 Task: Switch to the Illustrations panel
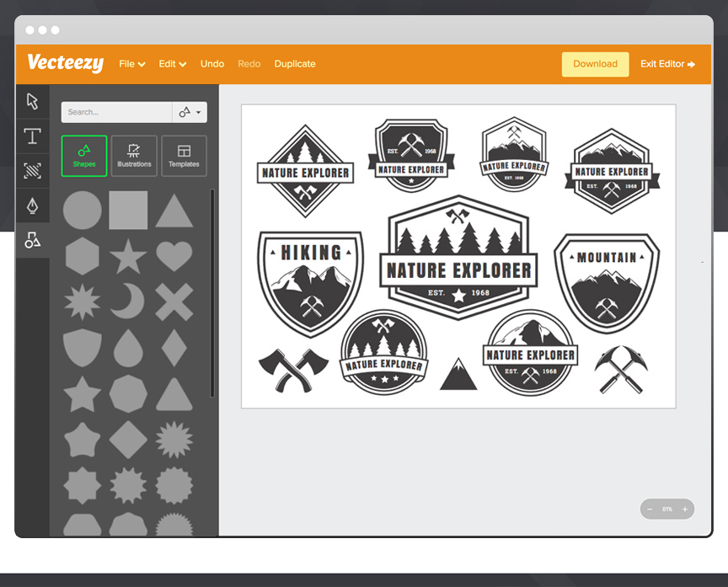pos(134,155)
